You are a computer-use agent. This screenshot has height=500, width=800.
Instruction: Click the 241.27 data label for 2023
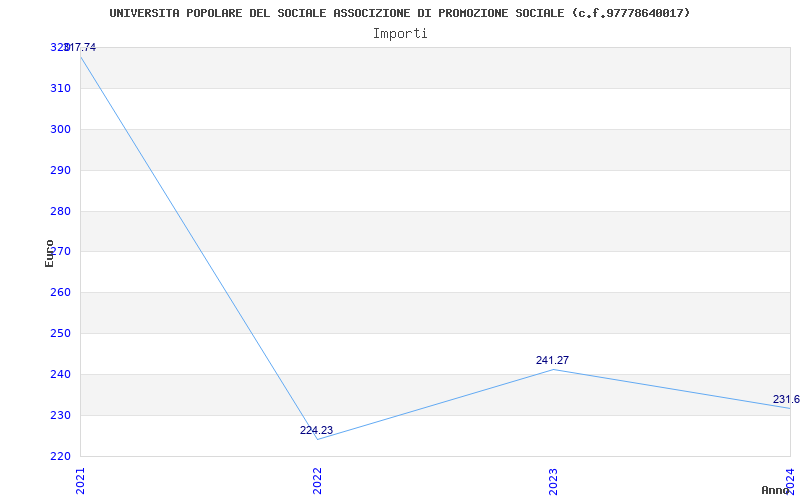coord(552,360)
